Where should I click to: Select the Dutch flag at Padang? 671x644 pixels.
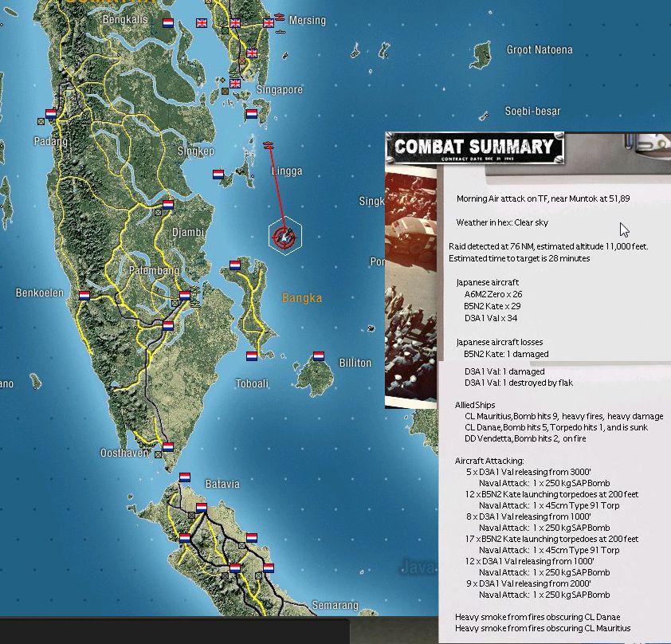click(x=51, y=113)
